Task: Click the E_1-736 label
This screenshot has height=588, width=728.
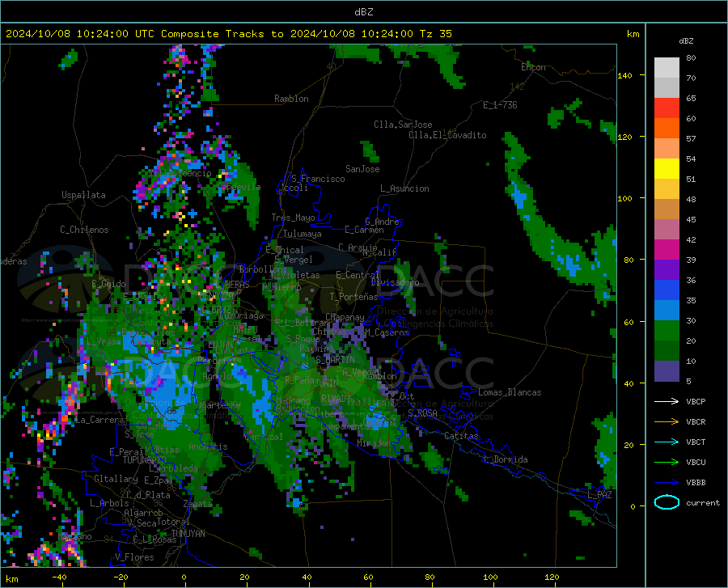Action: click(x=500, y=105)
